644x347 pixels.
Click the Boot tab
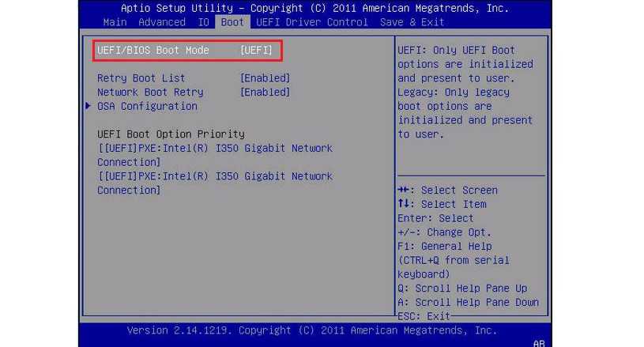[232, 22]
